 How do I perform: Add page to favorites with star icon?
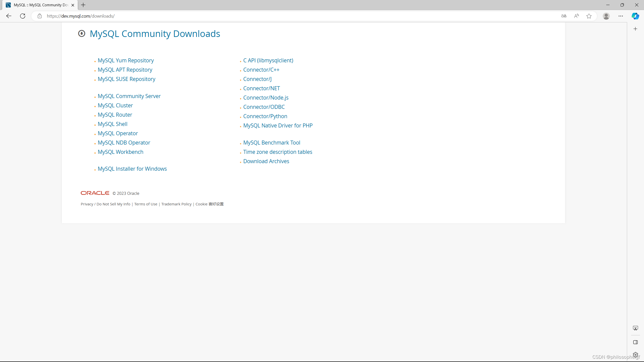[589, 16]
